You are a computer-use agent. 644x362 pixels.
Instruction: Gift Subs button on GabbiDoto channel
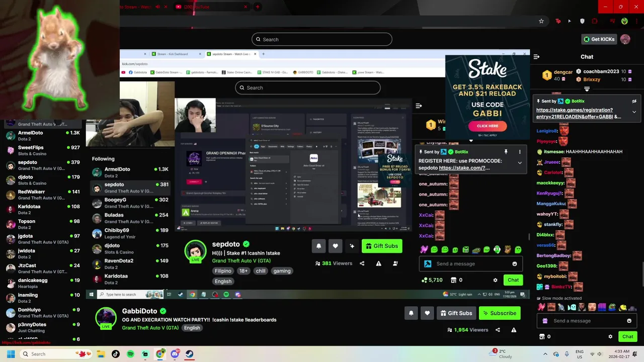pos(456,313)
